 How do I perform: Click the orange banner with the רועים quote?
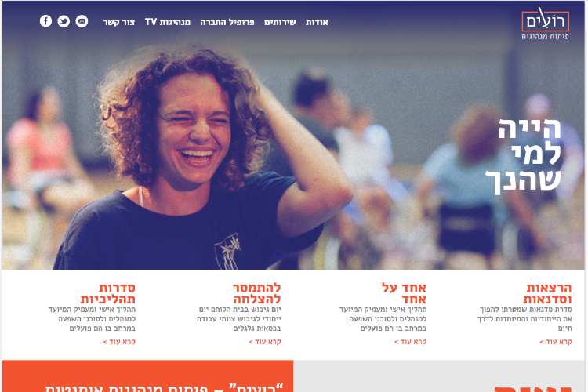(147, 376)
